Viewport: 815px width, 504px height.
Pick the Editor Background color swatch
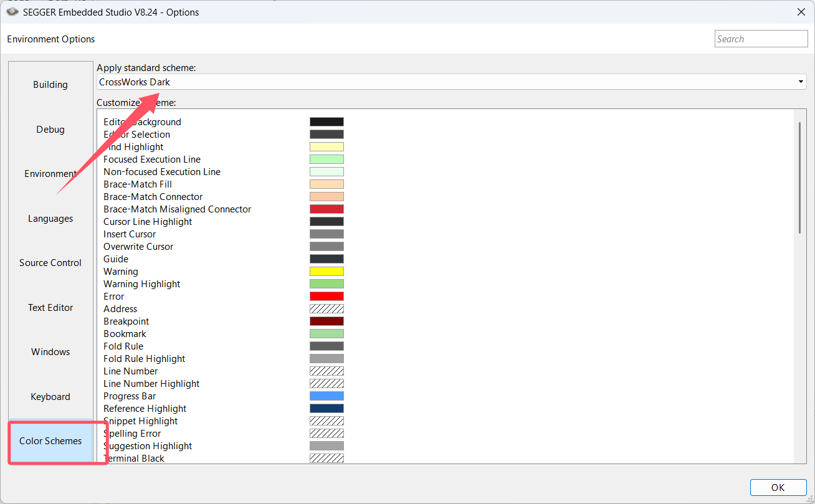(326, 122)
